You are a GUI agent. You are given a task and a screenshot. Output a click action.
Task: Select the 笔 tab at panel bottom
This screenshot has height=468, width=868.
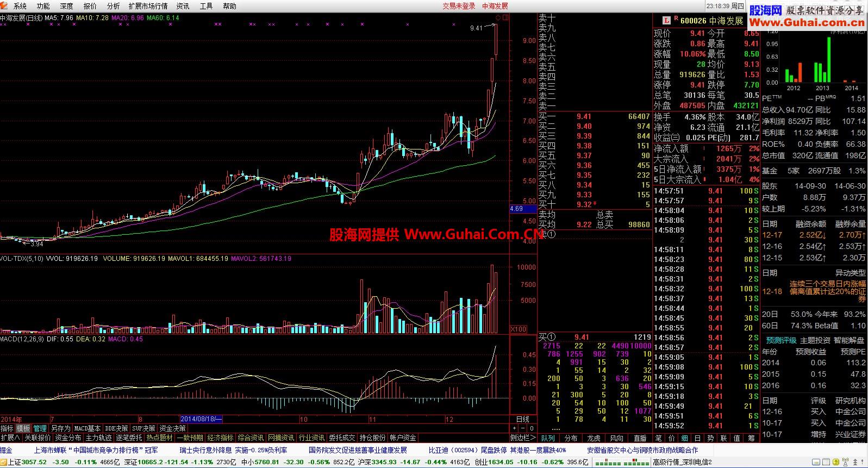pyautogui.click(x=658, y=438)
